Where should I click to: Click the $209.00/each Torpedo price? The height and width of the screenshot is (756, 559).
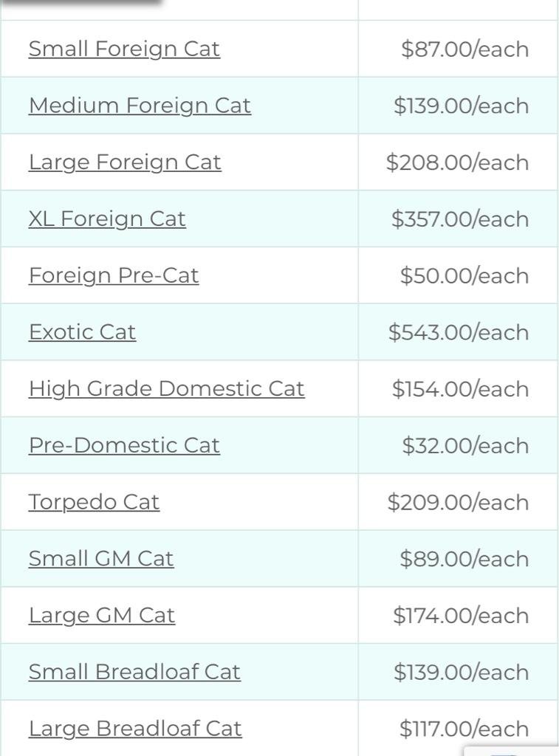pos(458,502)
